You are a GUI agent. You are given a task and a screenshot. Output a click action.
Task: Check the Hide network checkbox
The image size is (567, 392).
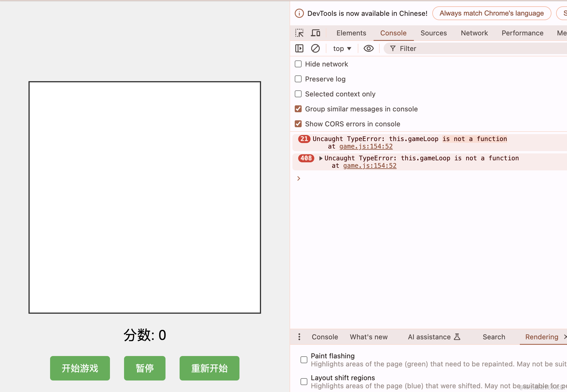point(298,64)
